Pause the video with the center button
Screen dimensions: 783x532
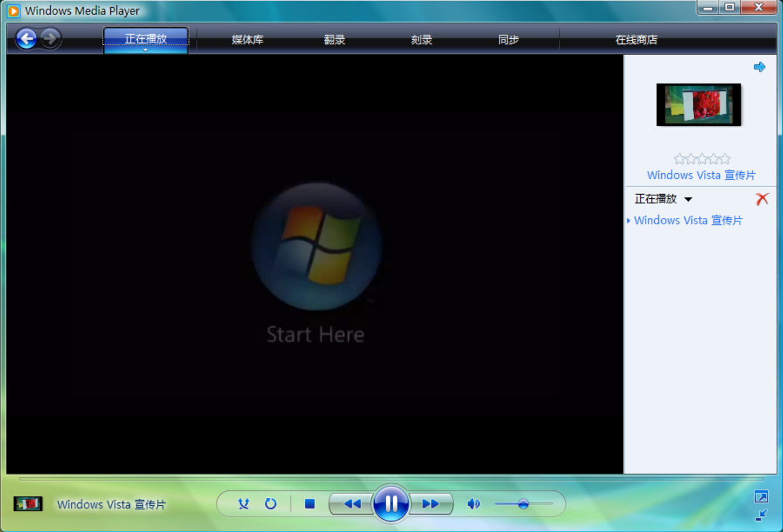[x=391, y=504]
